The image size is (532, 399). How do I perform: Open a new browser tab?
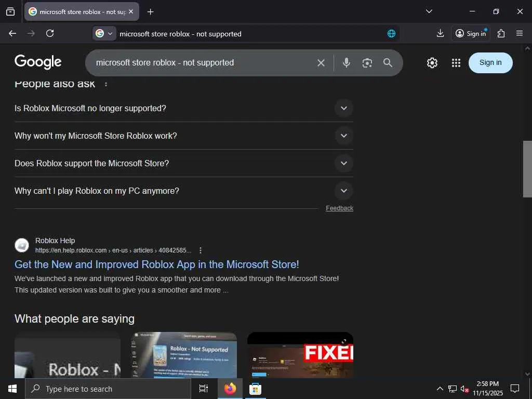click(150, 12)
